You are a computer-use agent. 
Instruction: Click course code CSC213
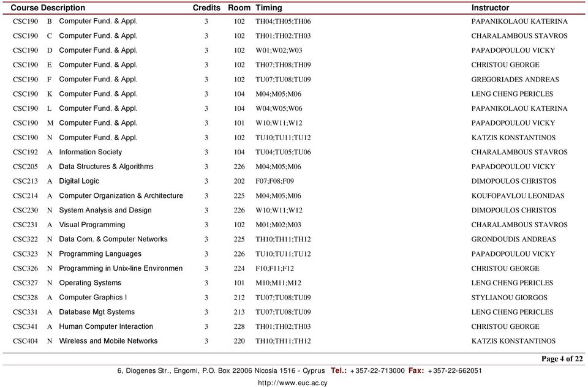(x=26, y=181)
